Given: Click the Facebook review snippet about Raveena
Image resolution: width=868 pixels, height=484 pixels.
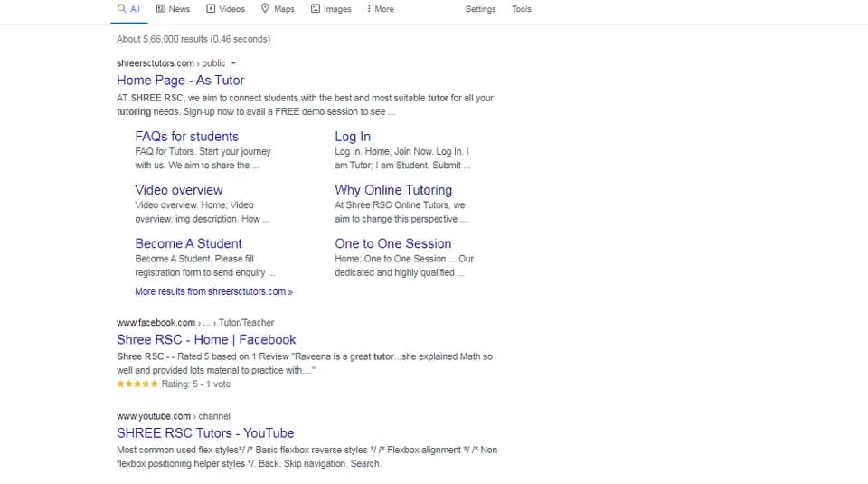Looking at the screenshot, I should click(305, 364).
